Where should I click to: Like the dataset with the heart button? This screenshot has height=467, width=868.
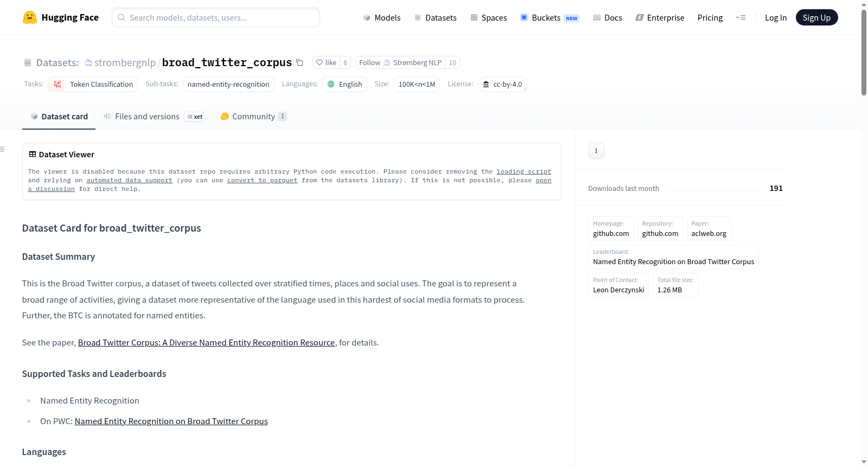326,62
